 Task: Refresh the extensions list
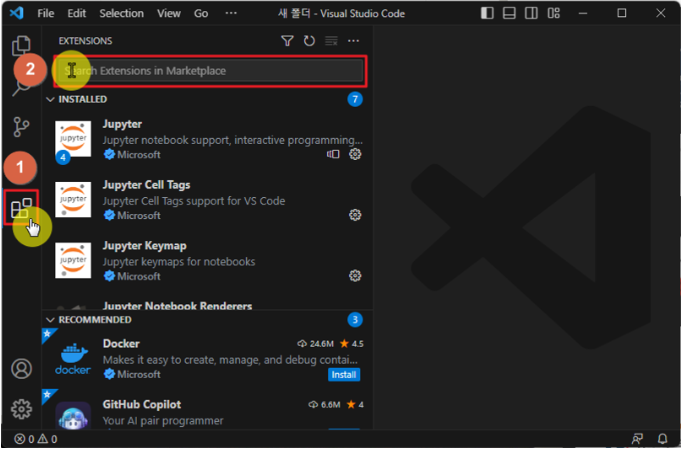pos(310,41)
